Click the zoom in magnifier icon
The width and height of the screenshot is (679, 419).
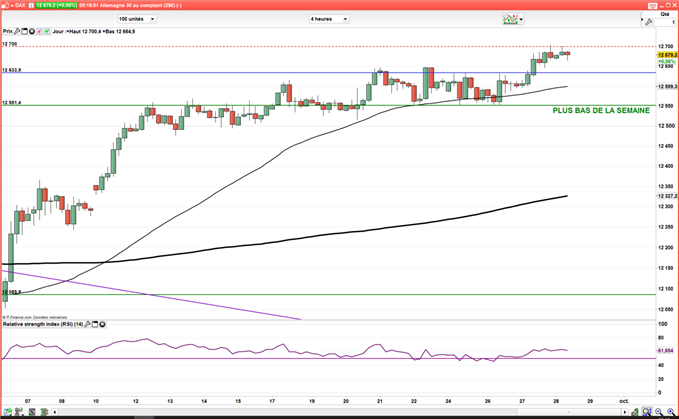pyautogui.click(x=671, y=412)
